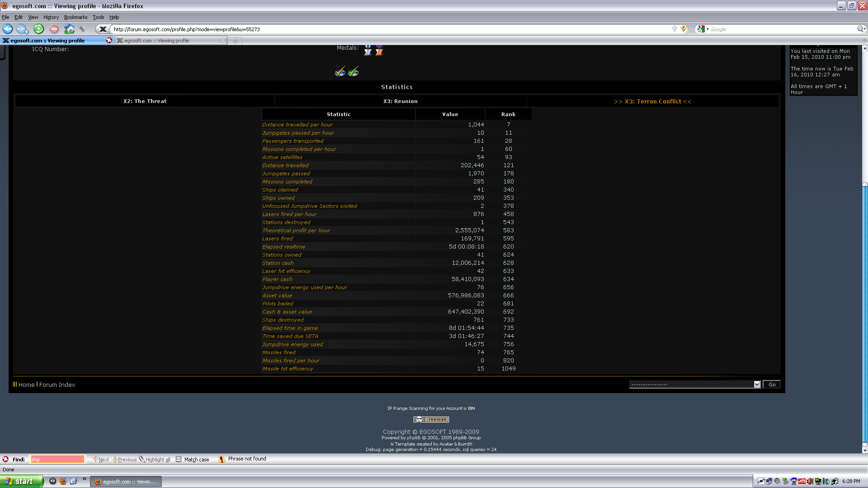Screen dimensions: 868x488
Task: Click the tab list dropdown arrow at tab bar end
Action: 864,41
